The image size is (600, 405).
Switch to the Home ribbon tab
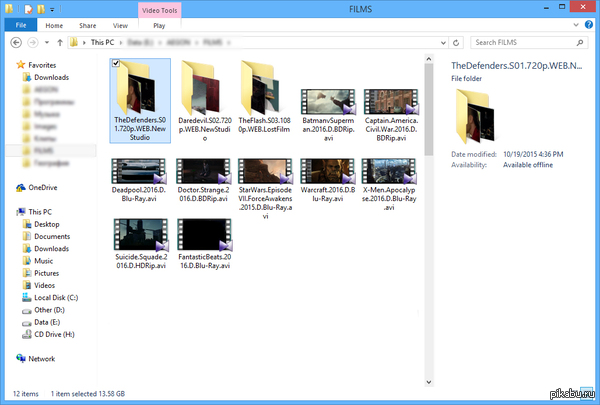point(54,26)
